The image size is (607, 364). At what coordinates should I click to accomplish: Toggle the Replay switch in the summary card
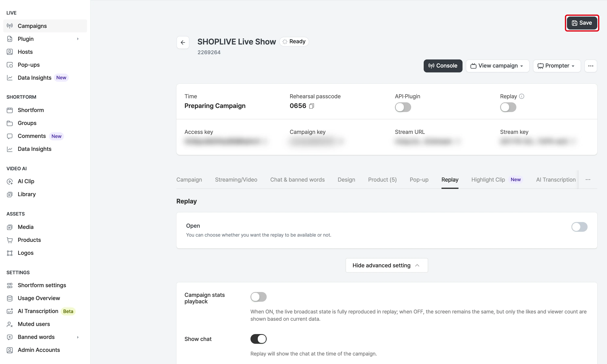[508, 107]
